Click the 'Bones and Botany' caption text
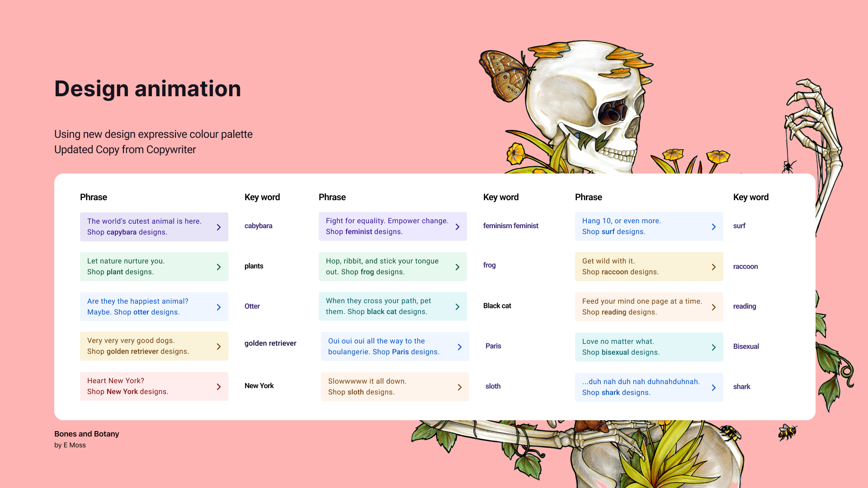 (86, 434)
